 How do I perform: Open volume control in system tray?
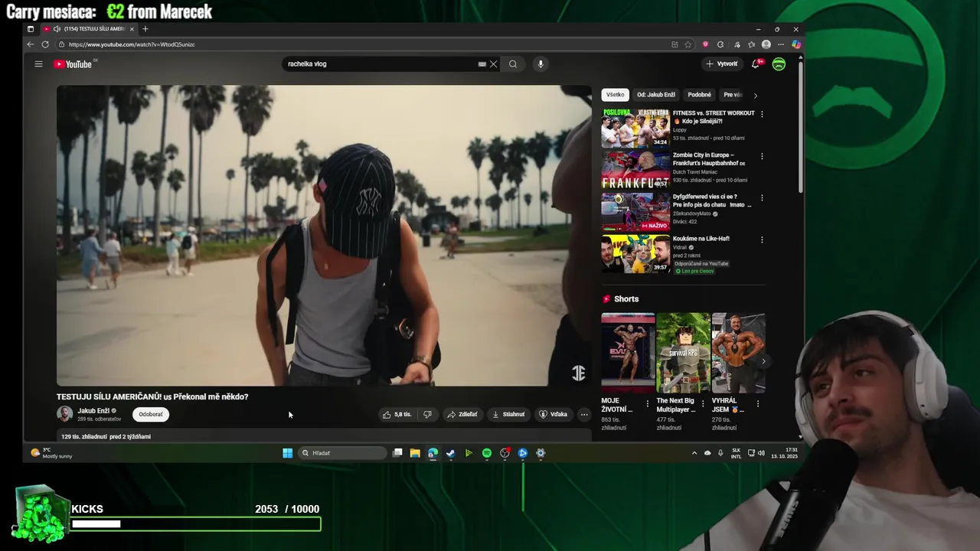[761, 453]
